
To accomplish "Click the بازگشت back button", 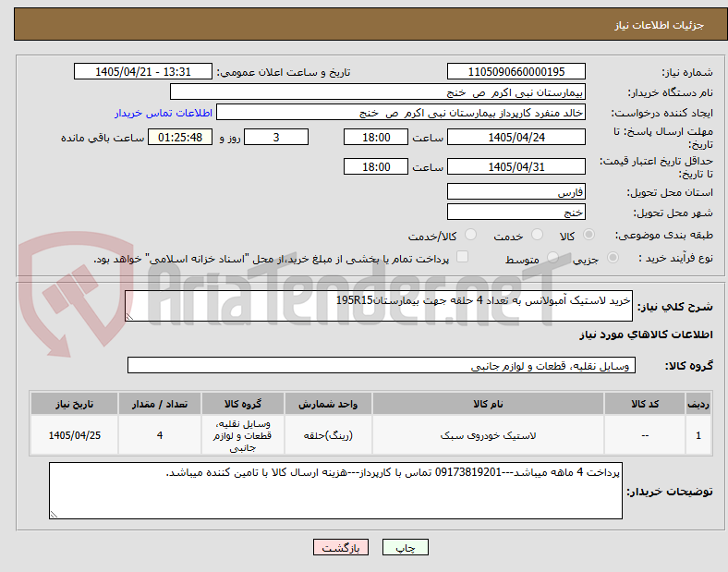I will pyautogui.click(x=341, y=548).
